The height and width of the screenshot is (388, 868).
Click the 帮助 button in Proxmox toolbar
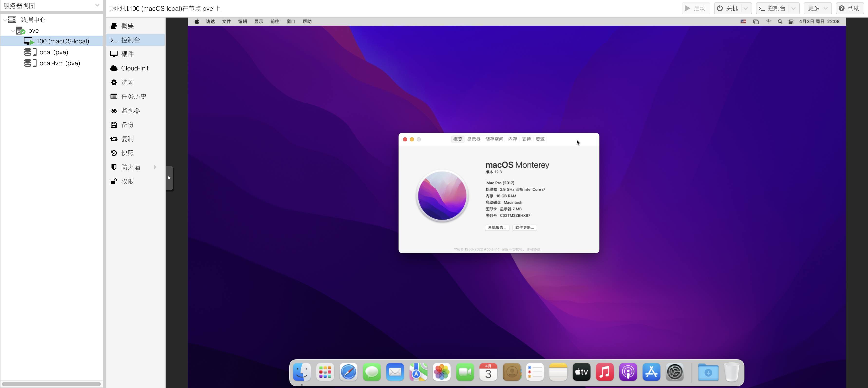tap(849, 9)
